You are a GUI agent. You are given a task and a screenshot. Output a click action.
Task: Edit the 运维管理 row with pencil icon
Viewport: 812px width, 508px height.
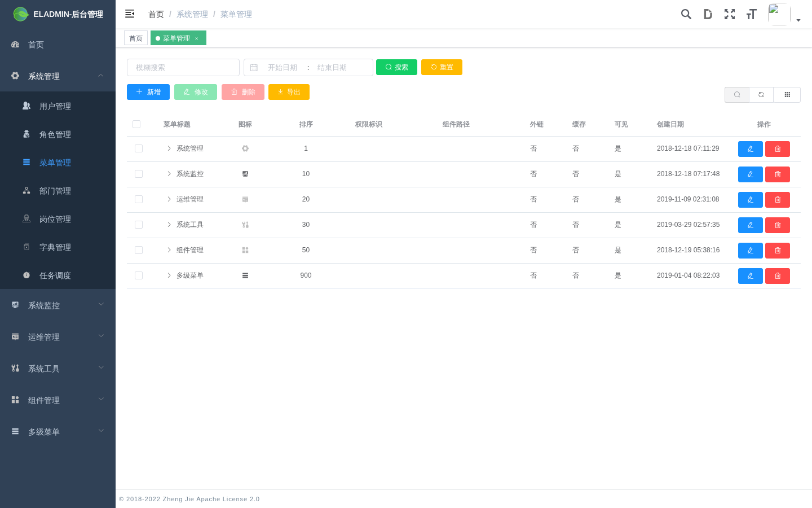tap(751, 200)
